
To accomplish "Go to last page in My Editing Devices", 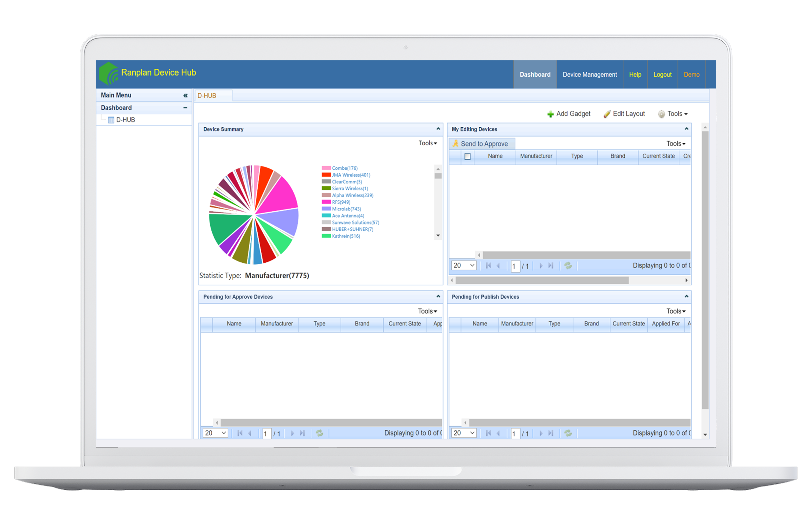I will pos(551,265).
